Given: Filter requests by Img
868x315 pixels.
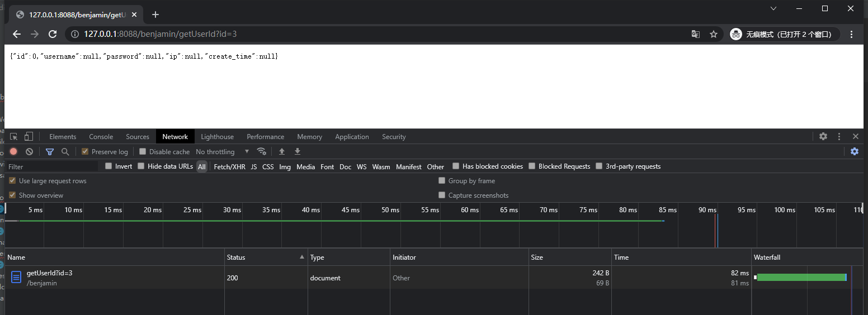Looking at the screenshot, I should [x=285, y=166].
